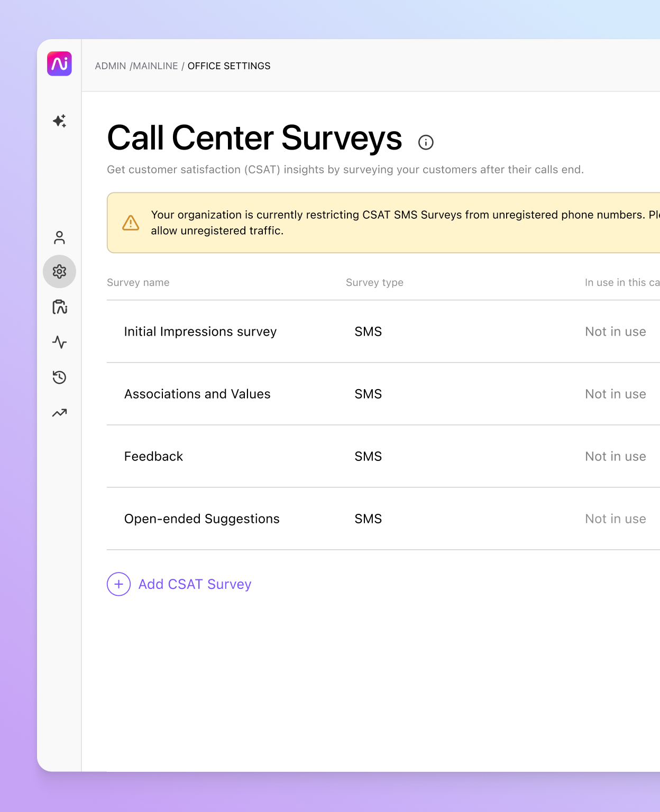Open the info tooltip beside Call Center Surveys

click(426, 142)
